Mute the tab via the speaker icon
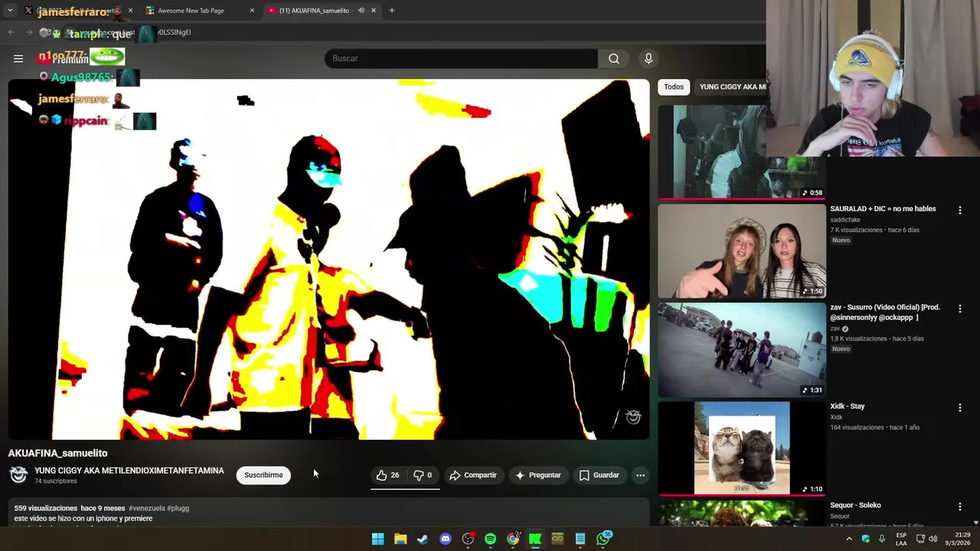 tap(361, 11)
